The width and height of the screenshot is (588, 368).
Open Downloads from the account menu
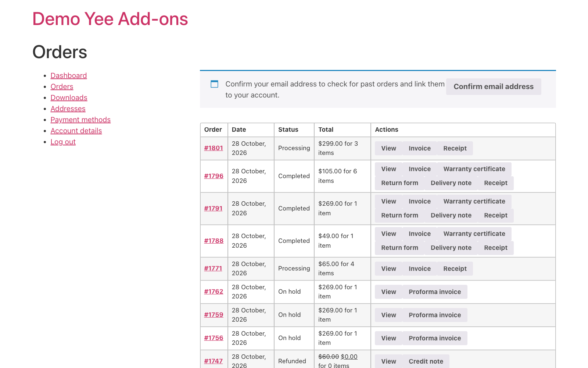[x=69, y=98]
